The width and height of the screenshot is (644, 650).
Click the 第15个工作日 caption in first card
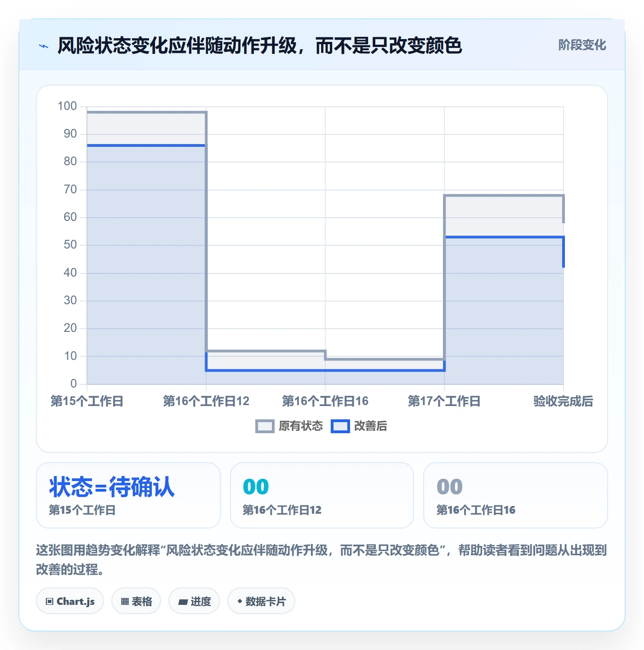click(x=82, y=510)
